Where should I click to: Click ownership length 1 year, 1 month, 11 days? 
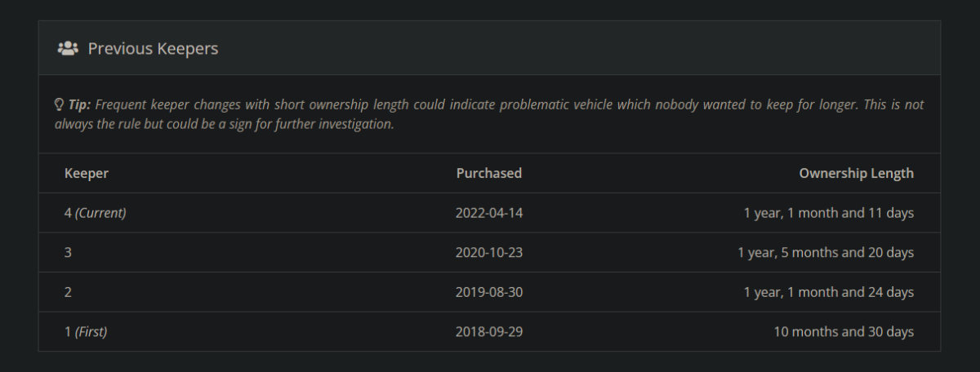click(828, 213)
